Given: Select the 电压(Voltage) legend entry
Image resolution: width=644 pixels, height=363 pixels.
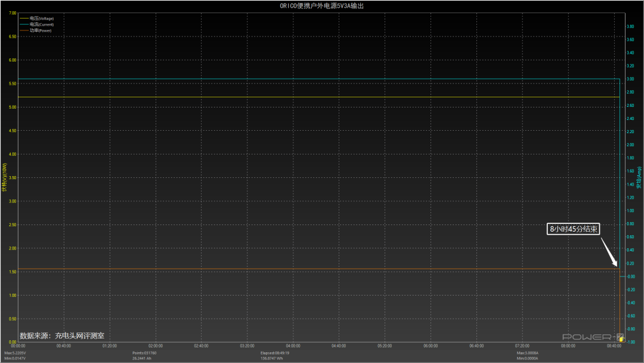Looking at the screenshot, I should click(x=36, y=19).
